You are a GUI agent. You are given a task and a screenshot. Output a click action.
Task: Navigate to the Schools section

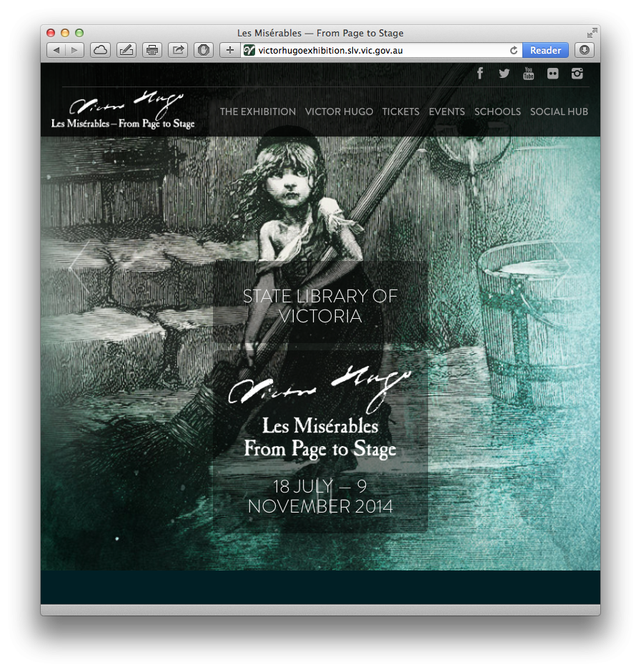pyautogui.click(x=497, y=112)
